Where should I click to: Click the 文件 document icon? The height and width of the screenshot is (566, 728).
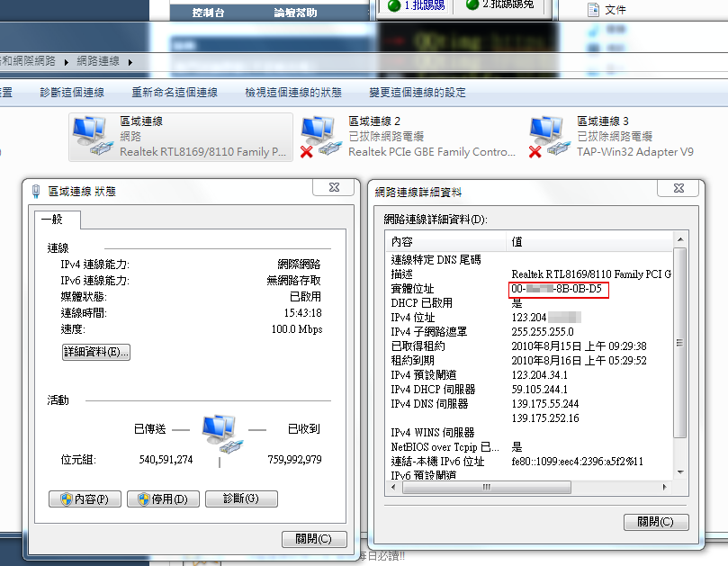pos(593,10)
